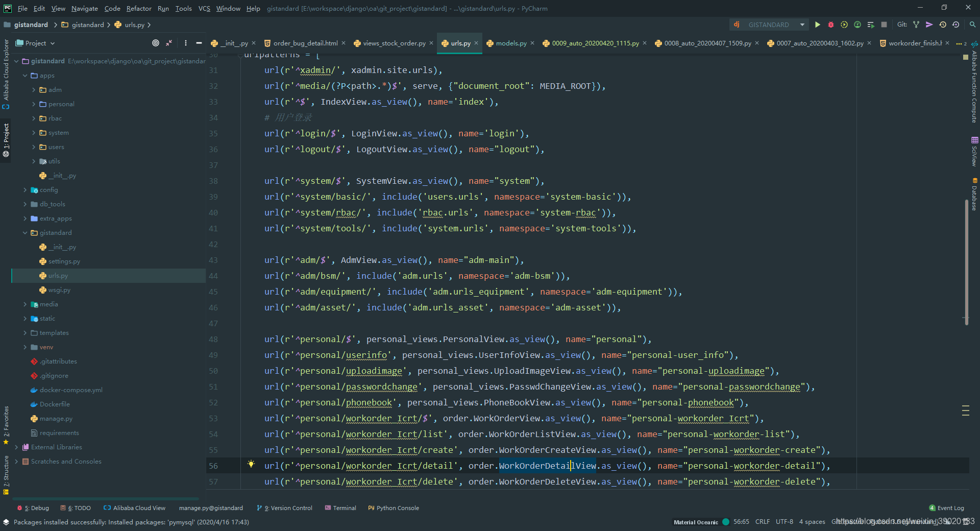Switch to order_bug_detail.html tab
The width and height of the screenshot is (980, 531).
tap(305, 43)
